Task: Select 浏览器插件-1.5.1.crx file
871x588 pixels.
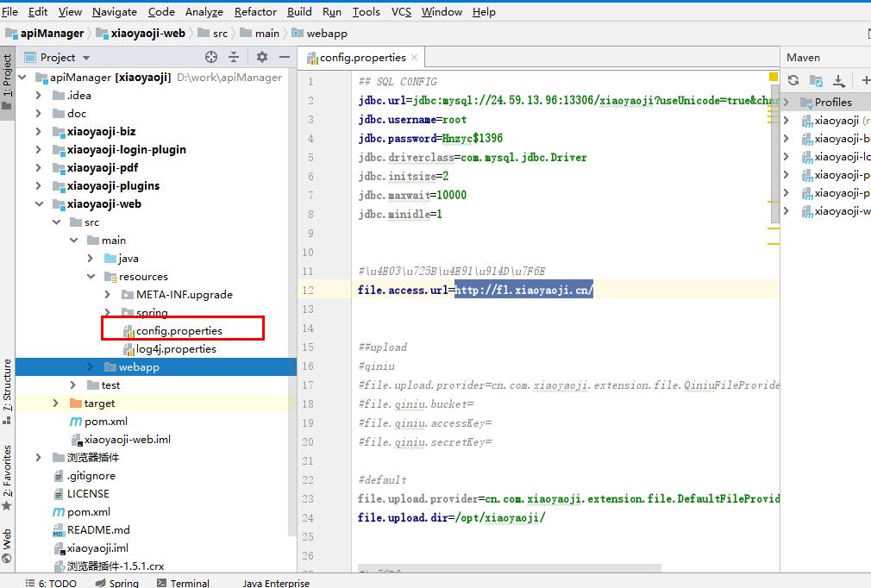Action: [x=116, y=566]
